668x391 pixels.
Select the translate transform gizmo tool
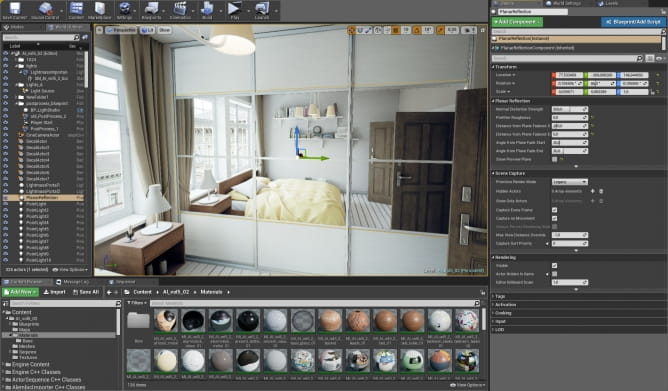tap(351, 30)
